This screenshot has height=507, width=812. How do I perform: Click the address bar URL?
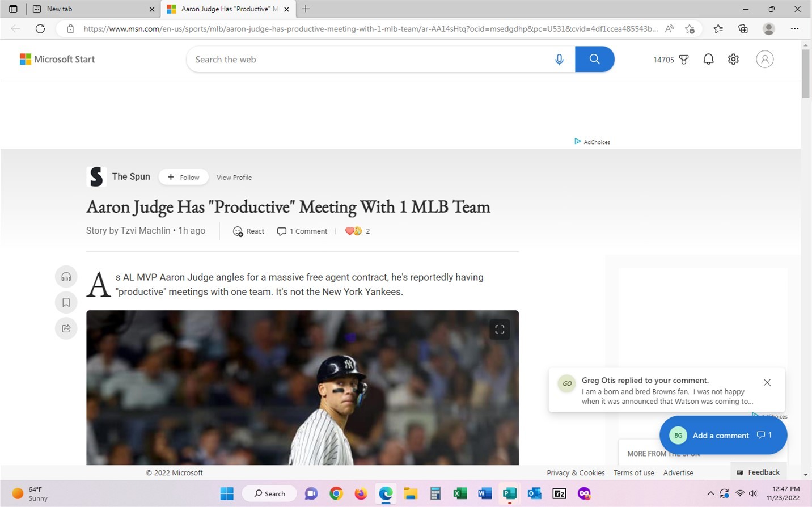point(370,28)
